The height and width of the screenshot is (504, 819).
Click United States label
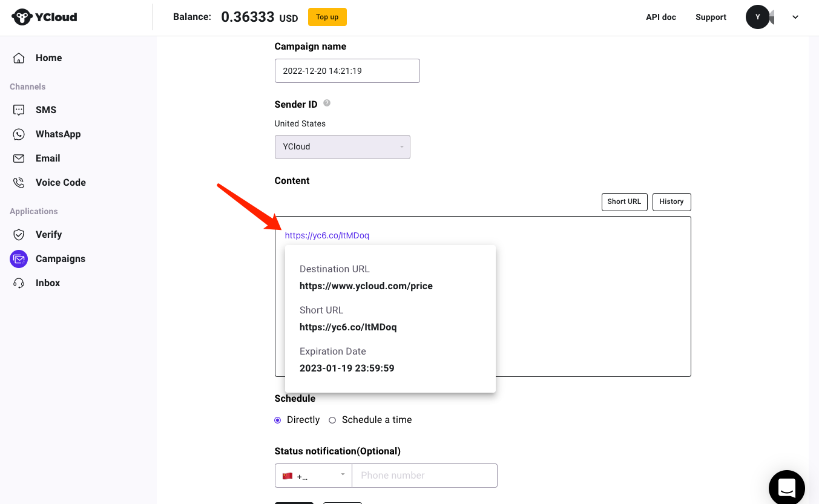coord(300,123)
